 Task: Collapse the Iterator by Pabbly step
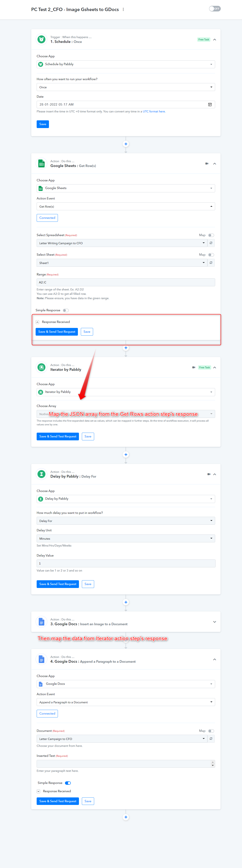(215, 368)
